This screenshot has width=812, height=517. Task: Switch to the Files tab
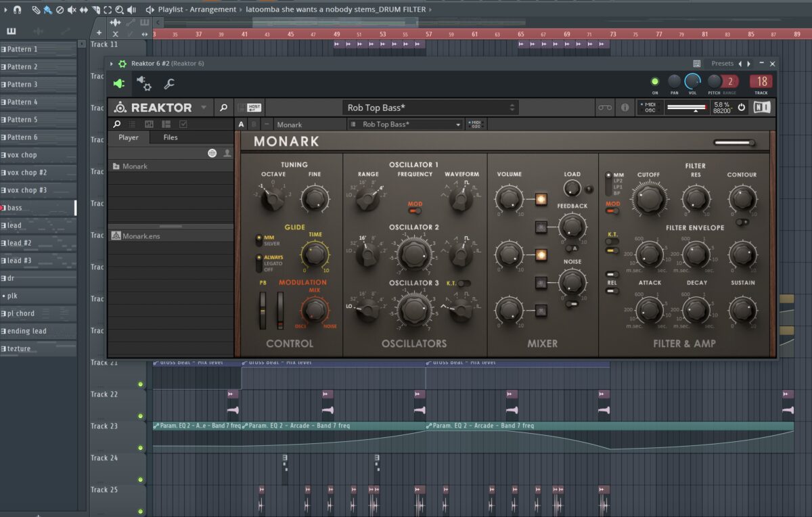click(x=171, y=137)
